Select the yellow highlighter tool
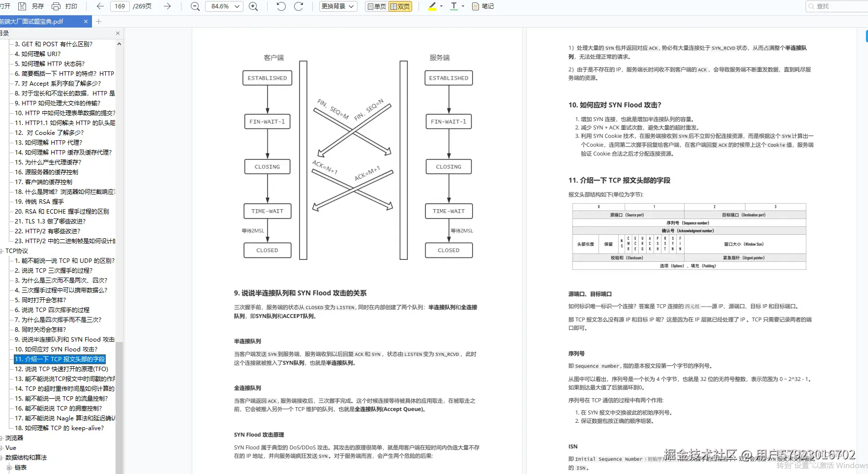Viewport: 868px width, 474px height. (433, 6)
